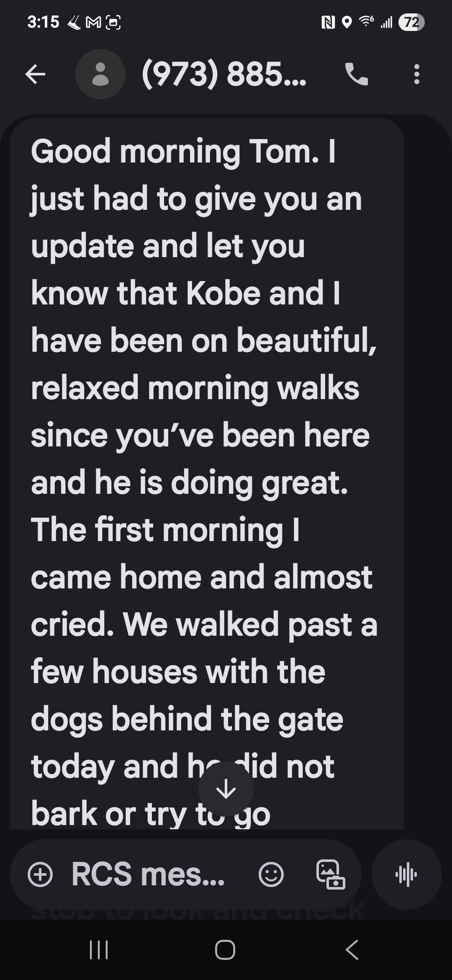Open details for the (973) 885 number

(x=224, y=74)
